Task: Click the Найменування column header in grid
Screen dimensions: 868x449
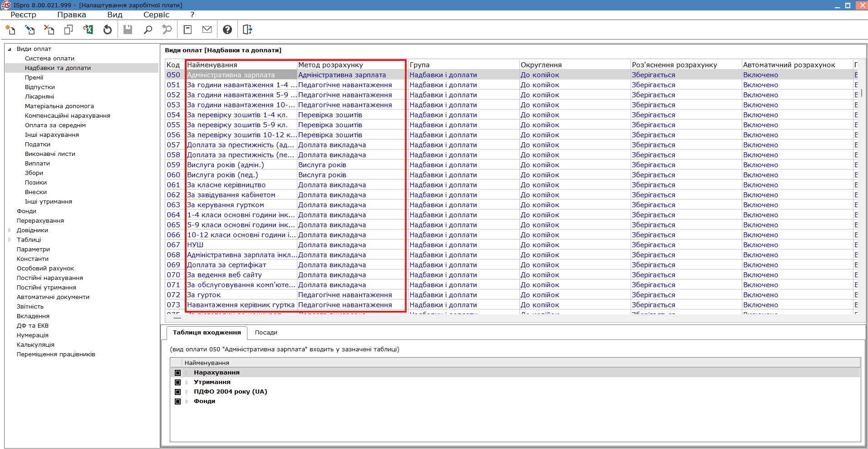Action: tap(241, 65)
